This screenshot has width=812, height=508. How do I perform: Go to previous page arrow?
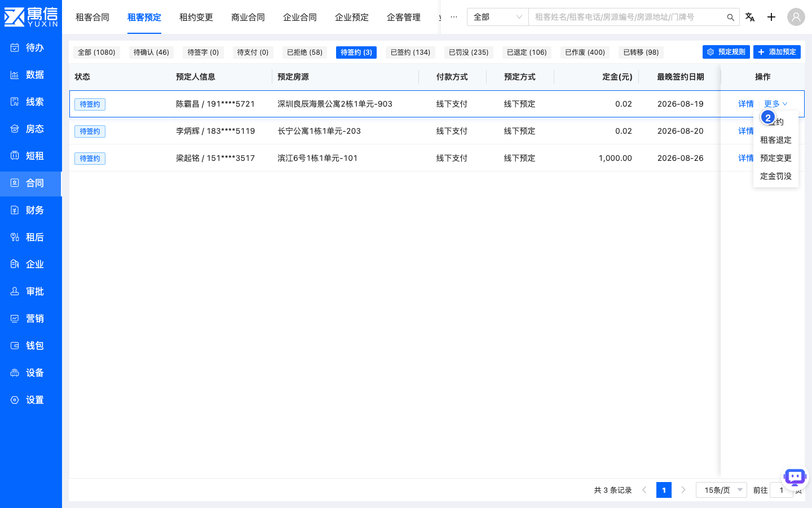click(x=645, y=490)
